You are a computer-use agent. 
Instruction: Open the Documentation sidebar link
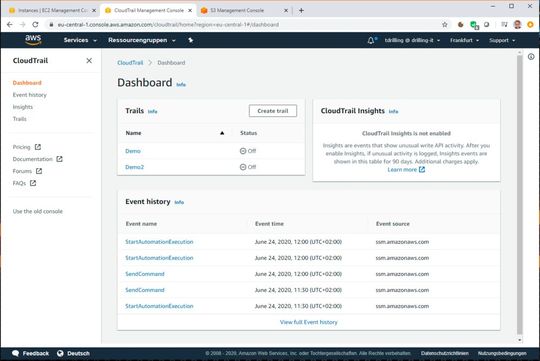pos(32,159)
